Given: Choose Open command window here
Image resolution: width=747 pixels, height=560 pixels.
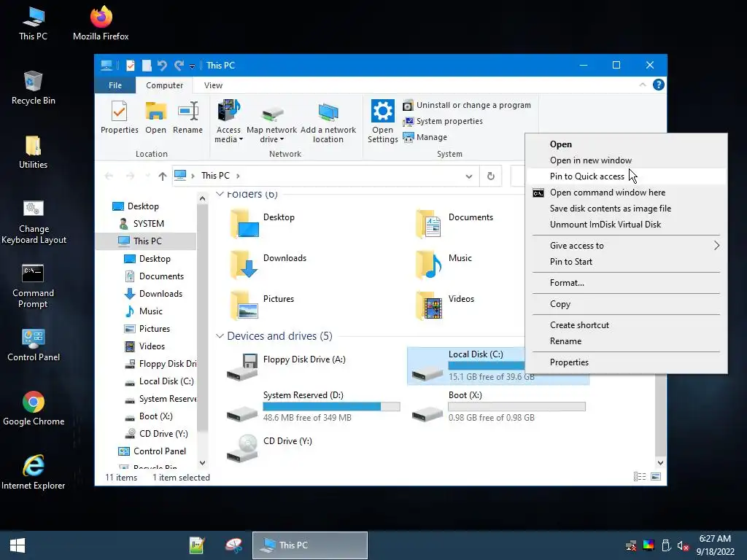Looking at the screenshot, I should click(x=626, y=192).
